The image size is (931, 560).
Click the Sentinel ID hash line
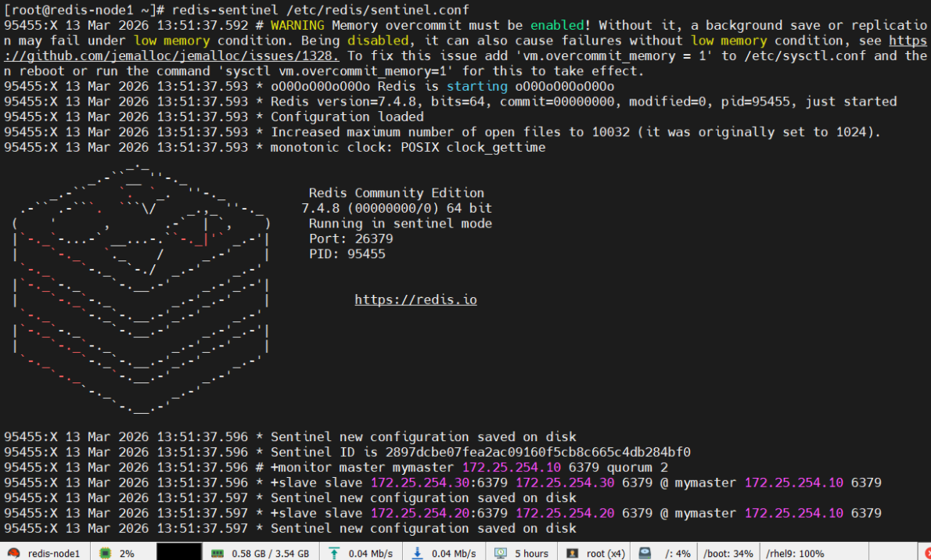tap(347, 453)
